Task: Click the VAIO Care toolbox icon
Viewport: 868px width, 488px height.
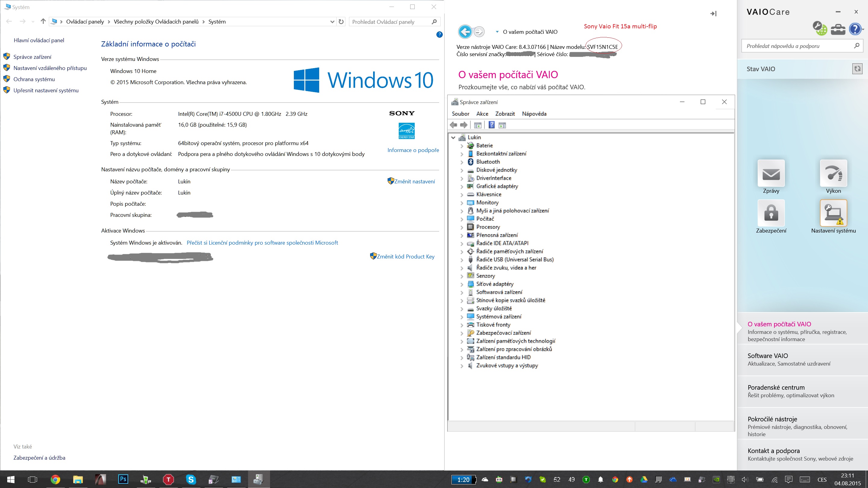Action: pyautogui.click(x=838, y=29)
